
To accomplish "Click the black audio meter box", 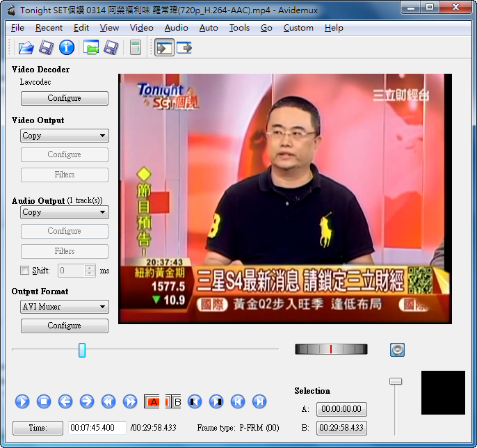I will [x=443, y=392].
